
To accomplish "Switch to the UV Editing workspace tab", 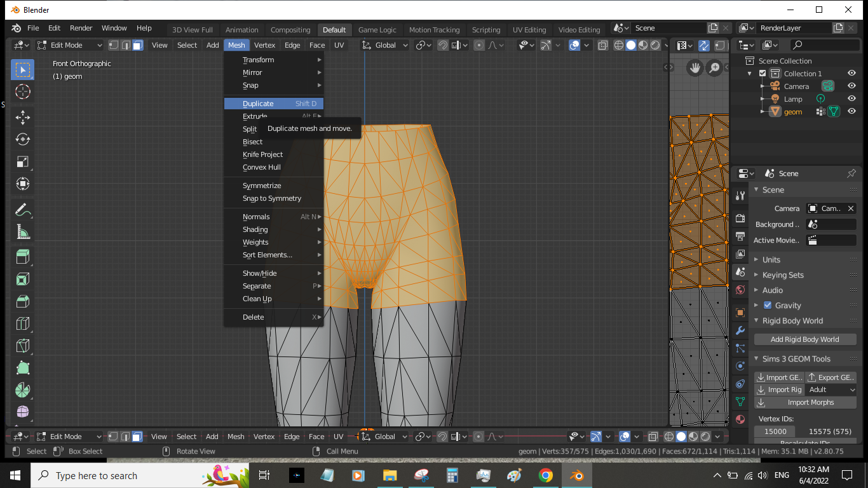I will pyautogui.click(x=529, y=30).
